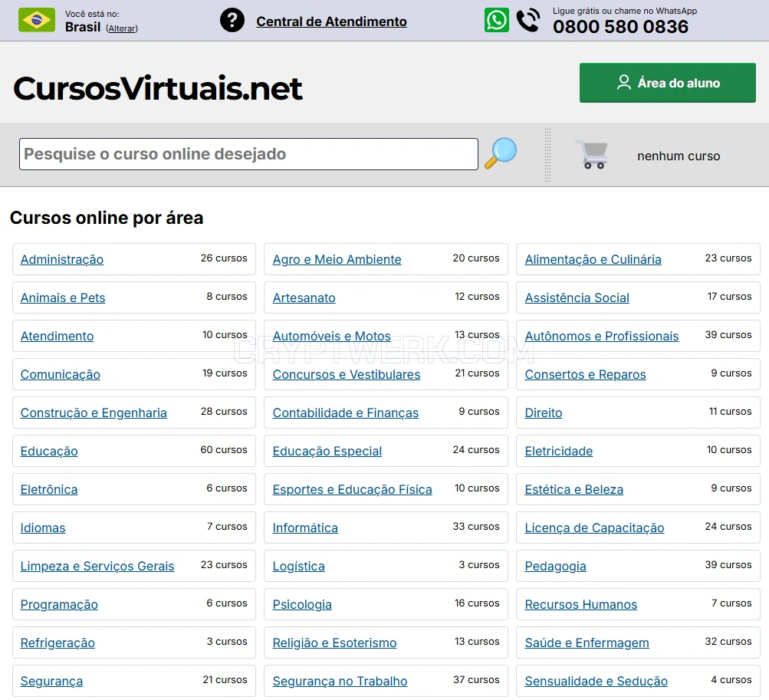769x700 pixels.
Task: Open the shopping cart icon
Action: pos(593,155)
